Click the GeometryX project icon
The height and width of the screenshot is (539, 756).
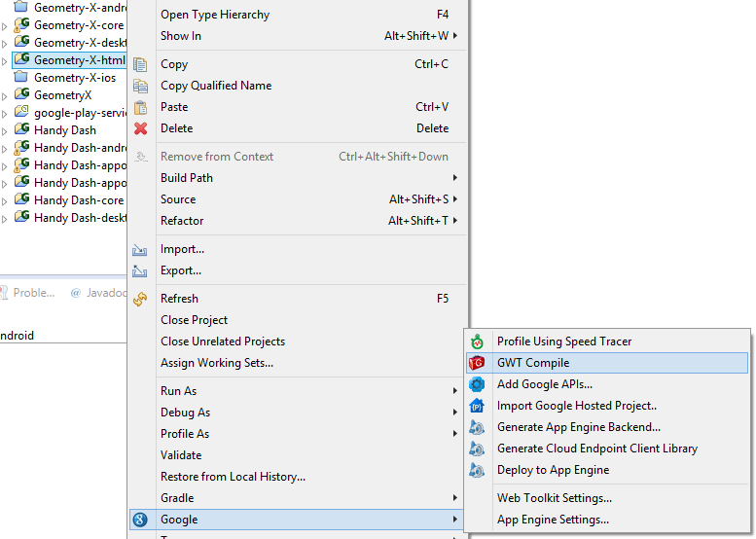(21, 94)
